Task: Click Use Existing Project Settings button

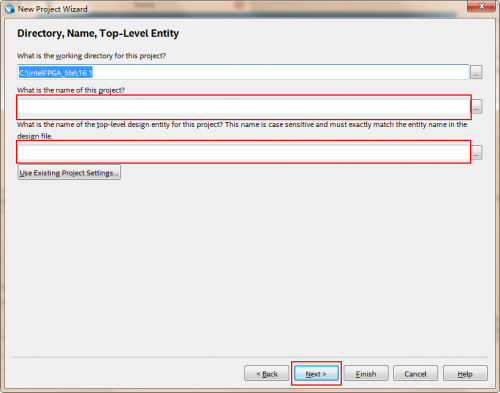Action: 69,173
